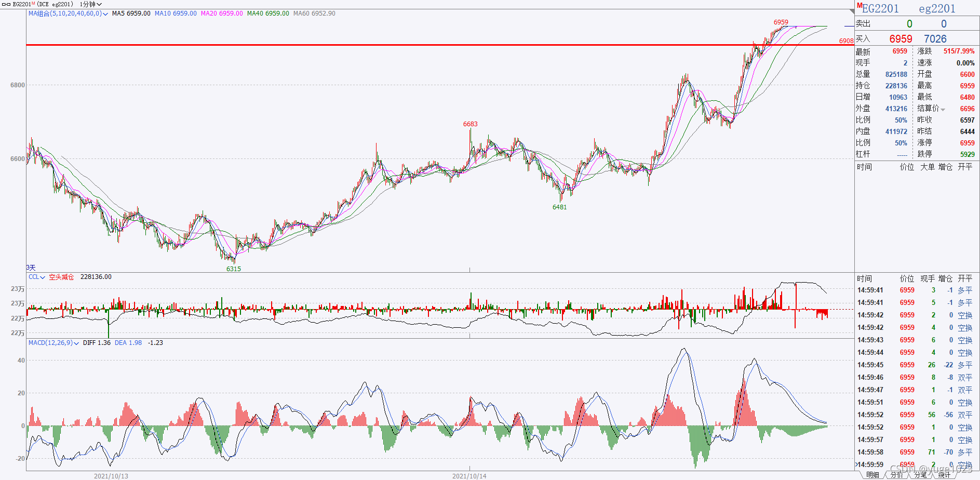The height and width of the screenshot is (480, 980).
Task: Click the 6600 price axis label
Action: coord(17,159)
